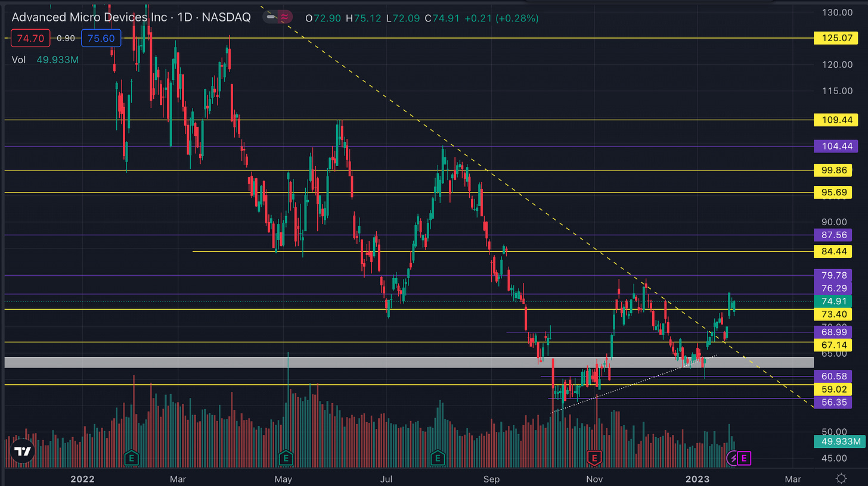868x486 pixels.
Task: Click the Vol indicator label
Action: [19, 60]
